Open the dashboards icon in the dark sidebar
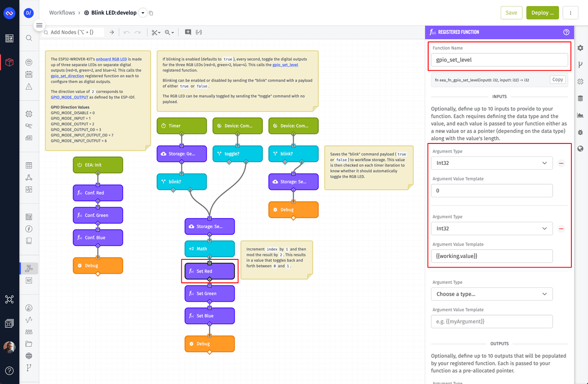This screenshot has height=384, width=588. tap(9, 39)
